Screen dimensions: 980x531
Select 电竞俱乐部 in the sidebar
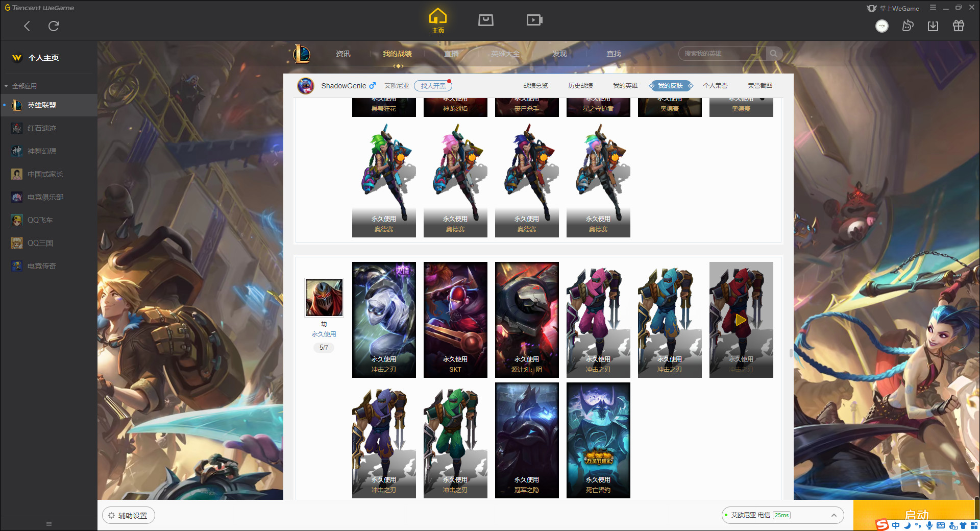48,197
